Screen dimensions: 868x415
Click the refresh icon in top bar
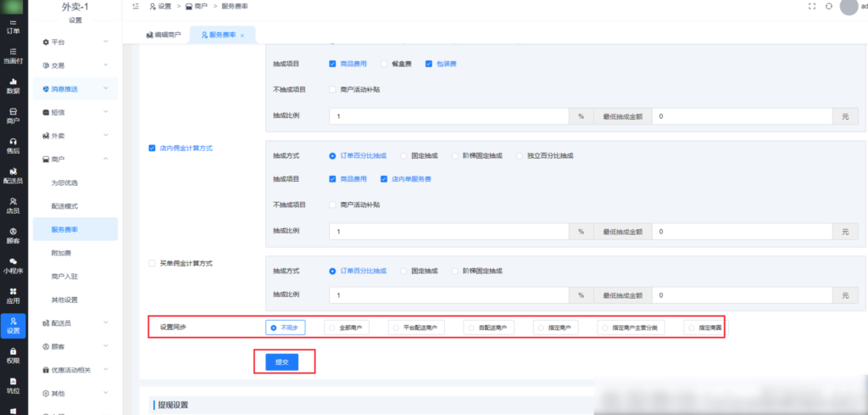click(828, 6)
